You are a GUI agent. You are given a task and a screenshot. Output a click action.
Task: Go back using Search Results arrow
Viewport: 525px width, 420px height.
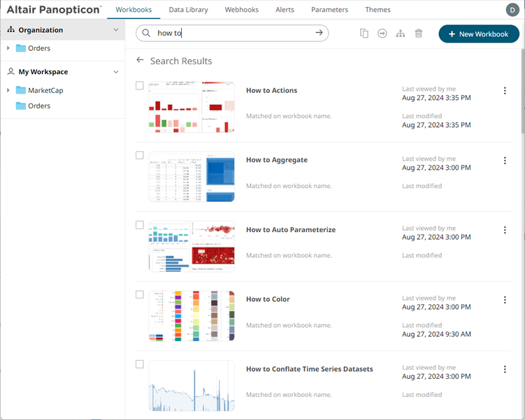pyautogui.click(x=141, y=61)
